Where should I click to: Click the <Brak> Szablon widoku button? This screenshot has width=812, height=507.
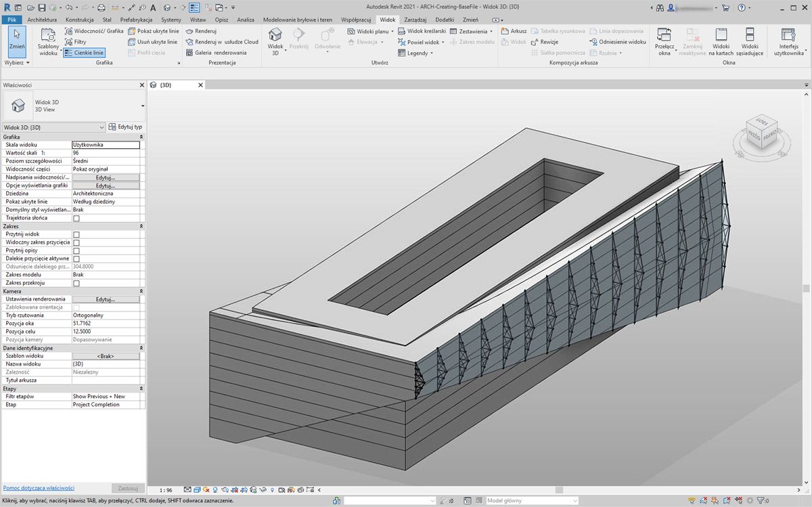(x=106, y=356)
